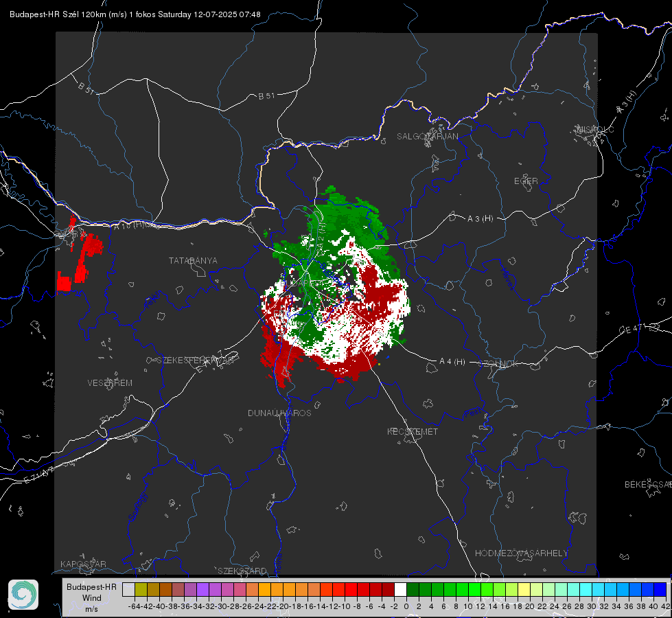
Task: Select the amber swatch between -24 and -22
Action: tap(264, 589)
